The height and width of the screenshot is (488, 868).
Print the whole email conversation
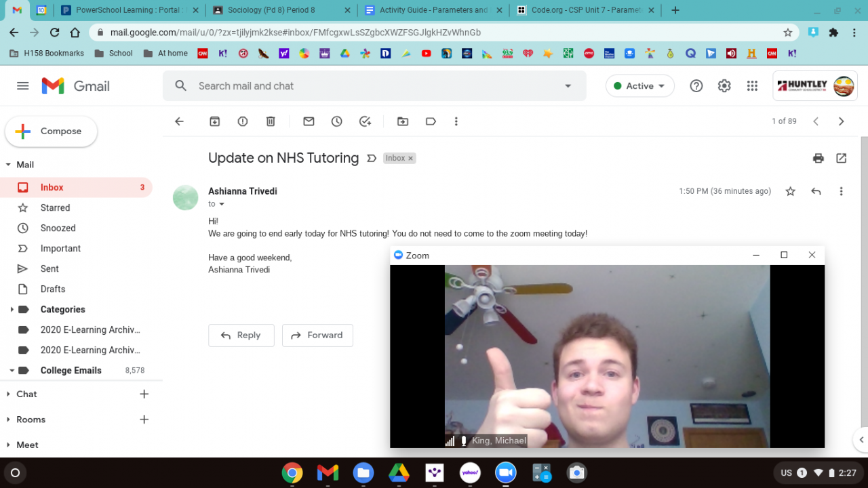(x=818, y=158)
